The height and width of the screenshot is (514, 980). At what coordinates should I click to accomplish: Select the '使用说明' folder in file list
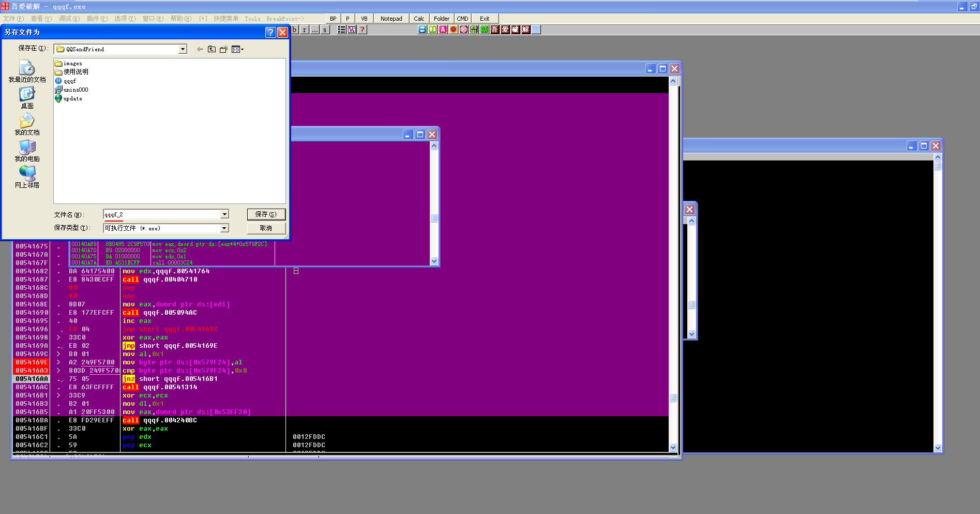pos(72,72)
